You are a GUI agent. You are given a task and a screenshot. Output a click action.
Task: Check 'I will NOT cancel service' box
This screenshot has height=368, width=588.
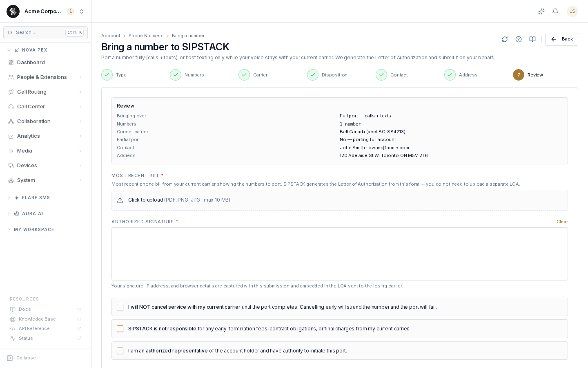click(x=120, y=307)
